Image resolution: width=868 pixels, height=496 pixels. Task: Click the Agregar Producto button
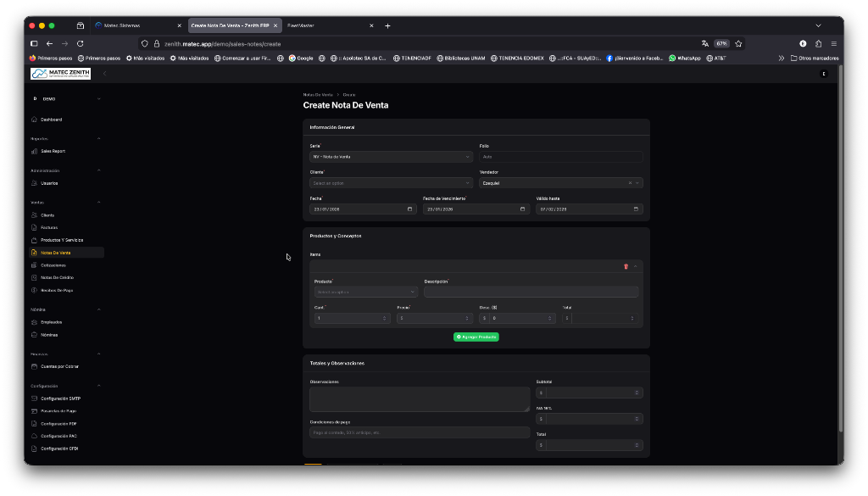click(476, 337)
